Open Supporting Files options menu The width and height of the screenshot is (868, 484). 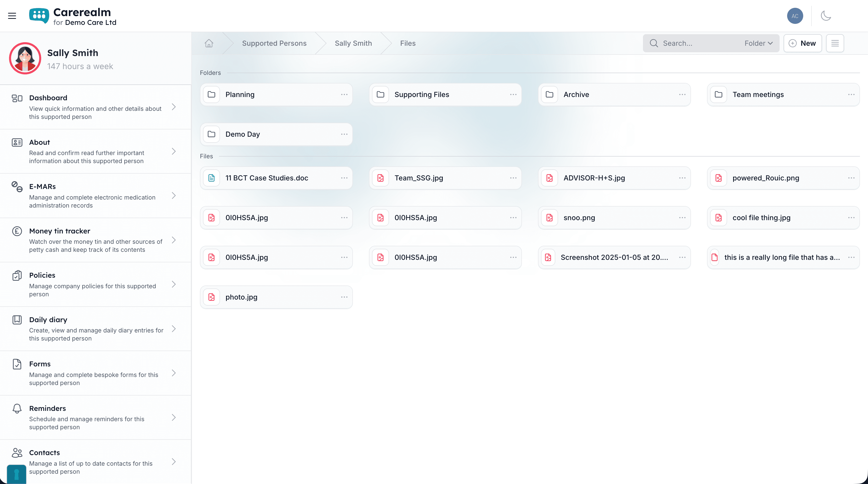(x=513, y=94)
